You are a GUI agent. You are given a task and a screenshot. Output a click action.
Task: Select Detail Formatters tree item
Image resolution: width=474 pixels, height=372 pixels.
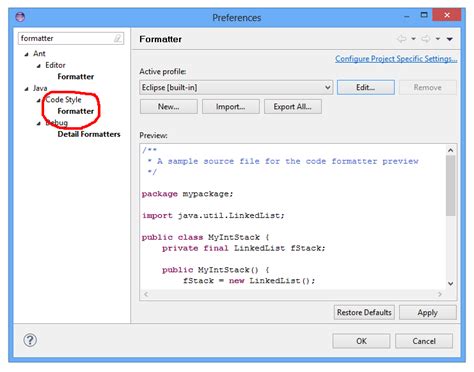(89, 134)
